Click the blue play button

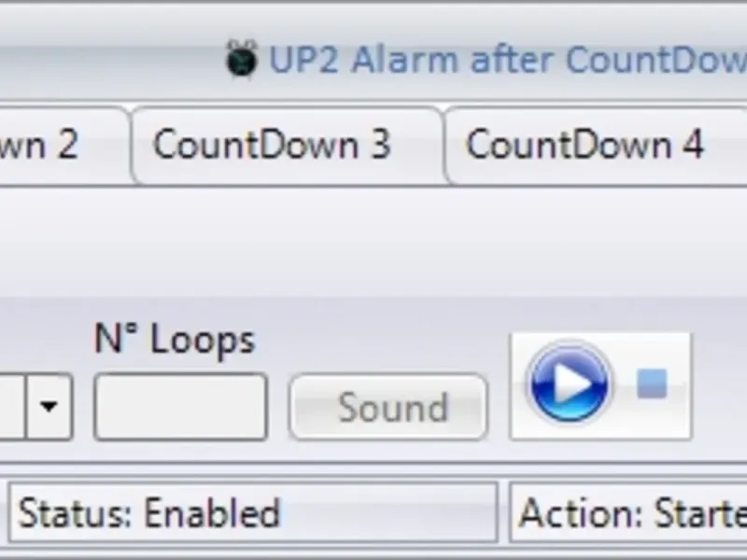click(x=570, y=384)
